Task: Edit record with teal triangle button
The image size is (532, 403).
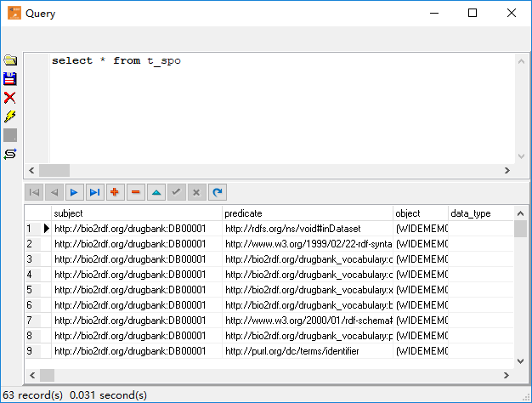Action: tap(156, 192)
